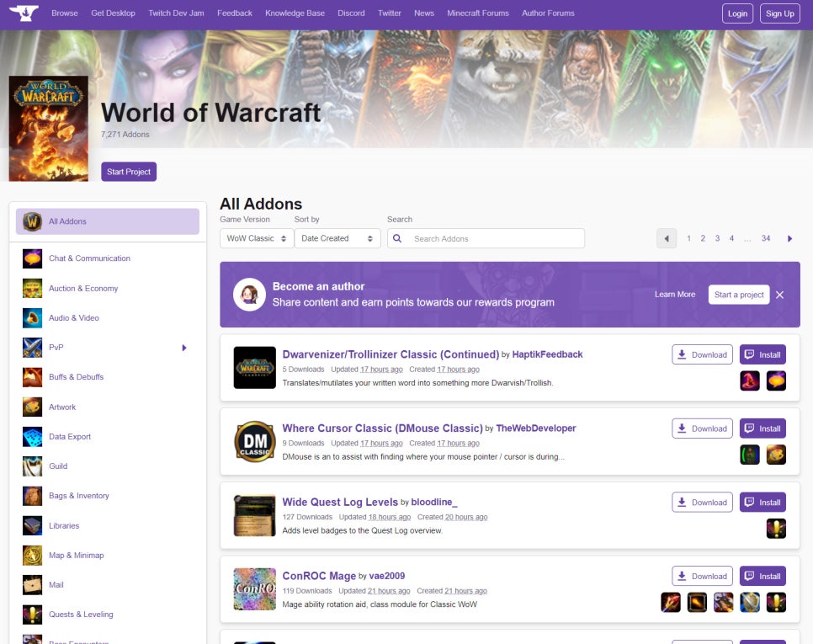The image size is (813, 644).
Task: Download Wide Quest Log Levels addon
Action: pos(702,502)
